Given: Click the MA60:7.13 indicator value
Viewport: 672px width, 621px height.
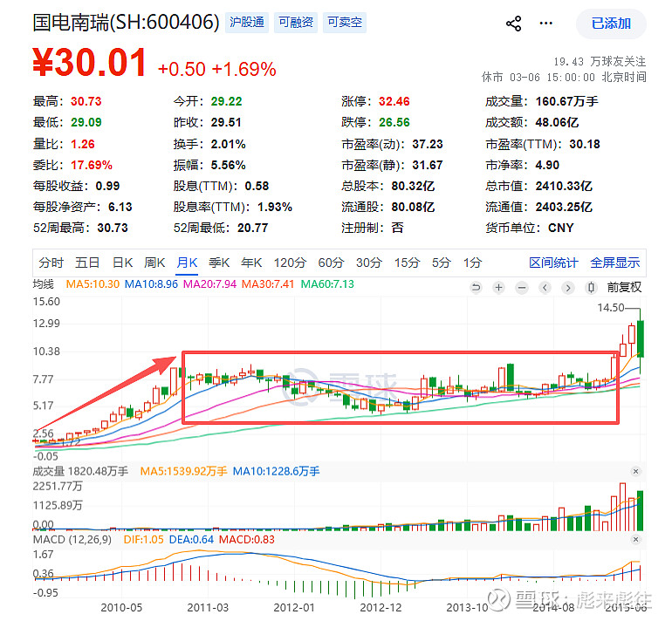Looking at the screenshot, I should pyautogui.click(x=327, y=284).
